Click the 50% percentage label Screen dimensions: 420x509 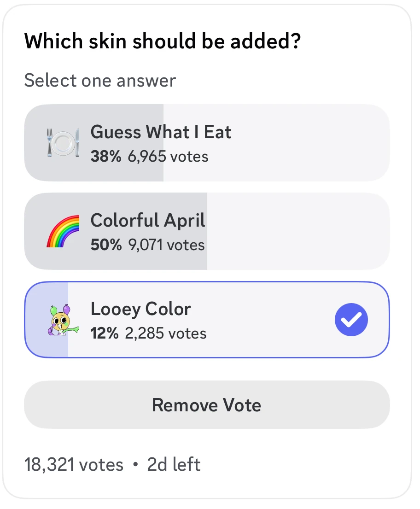(106, 245)
